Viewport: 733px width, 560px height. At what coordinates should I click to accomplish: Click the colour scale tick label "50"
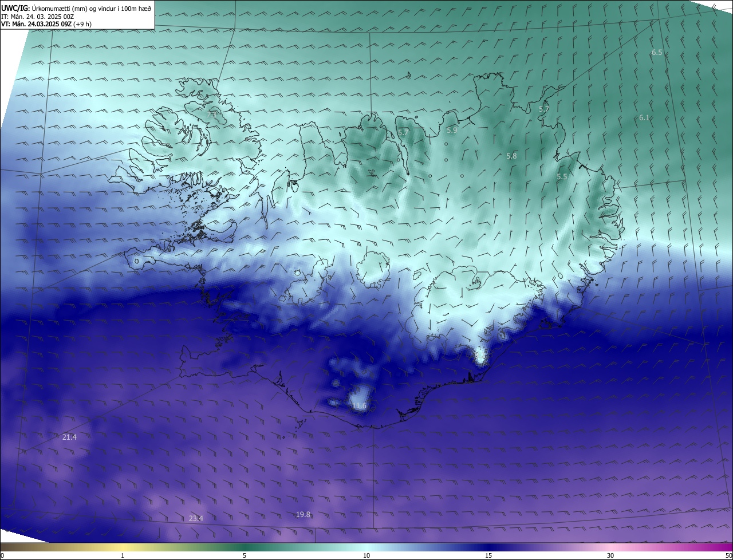pyautogui.click(x=729, y=555)
